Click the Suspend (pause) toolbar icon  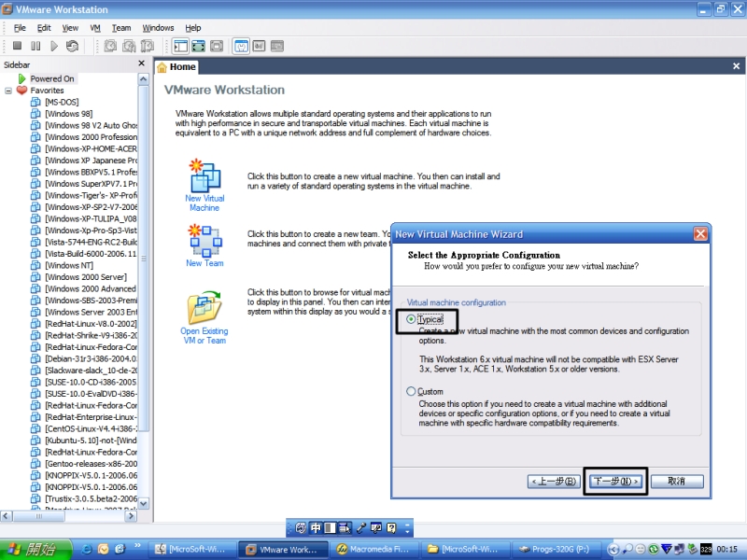coord(35,46)
